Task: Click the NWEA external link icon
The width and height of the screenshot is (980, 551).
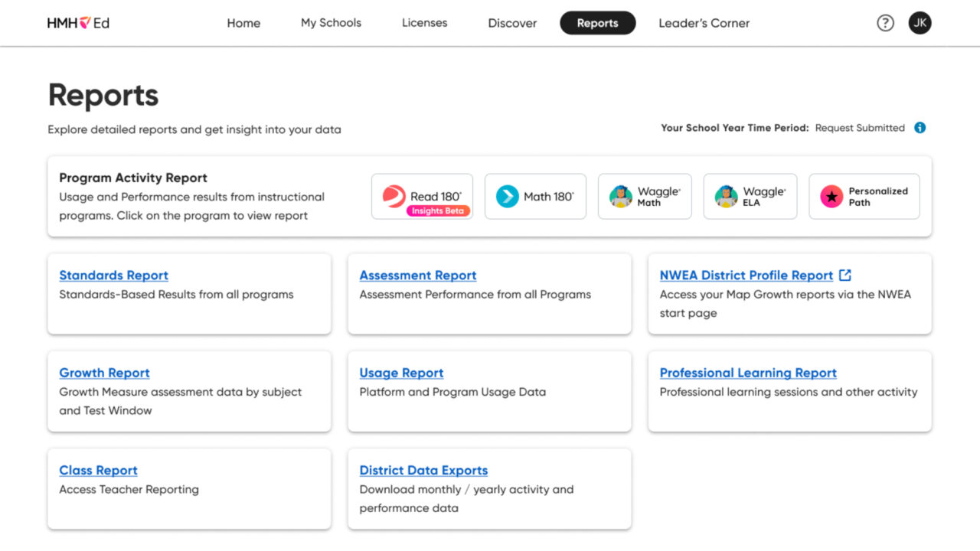Action: (x=845, y=275)
